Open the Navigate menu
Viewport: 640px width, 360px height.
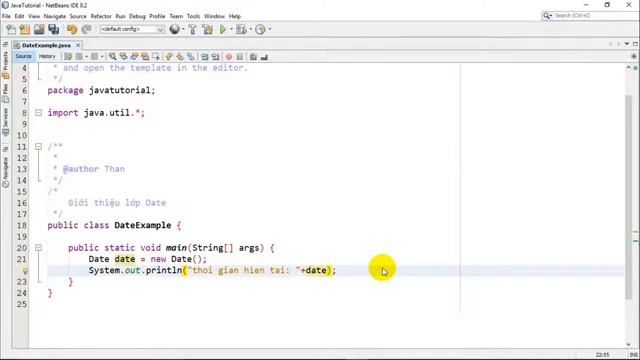(55, 16)
